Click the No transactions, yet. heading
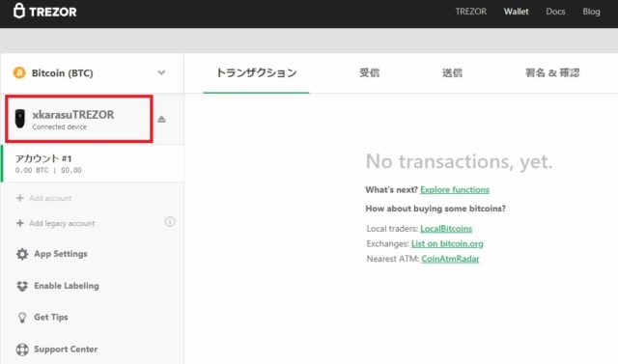Screen dimensions: 618x364 [x=460, y=161]
